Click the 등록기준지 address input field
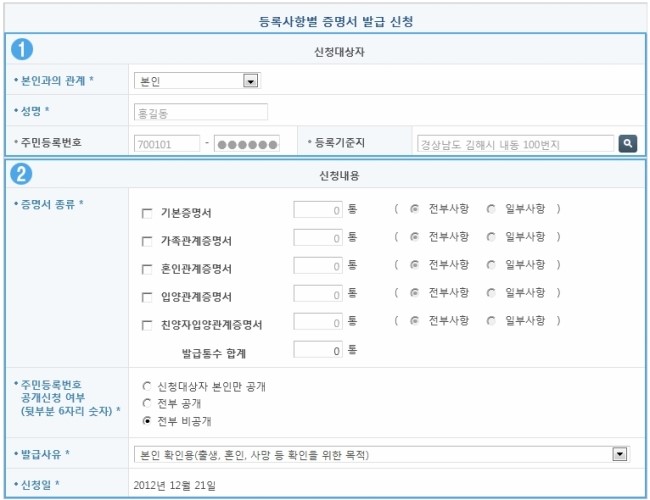Viewport: 650px width, 500px height. 515,143
